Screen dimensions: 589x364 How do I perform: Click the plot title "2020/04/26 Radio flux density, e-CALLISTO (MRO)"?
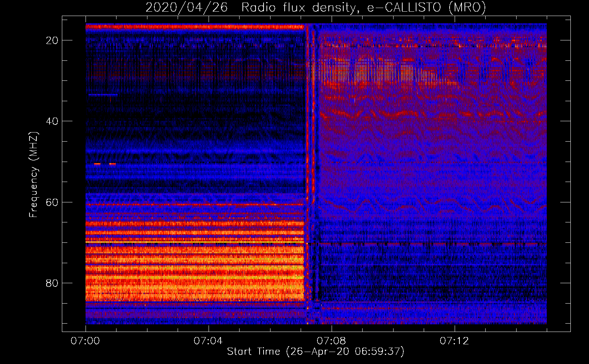[316, 7]
